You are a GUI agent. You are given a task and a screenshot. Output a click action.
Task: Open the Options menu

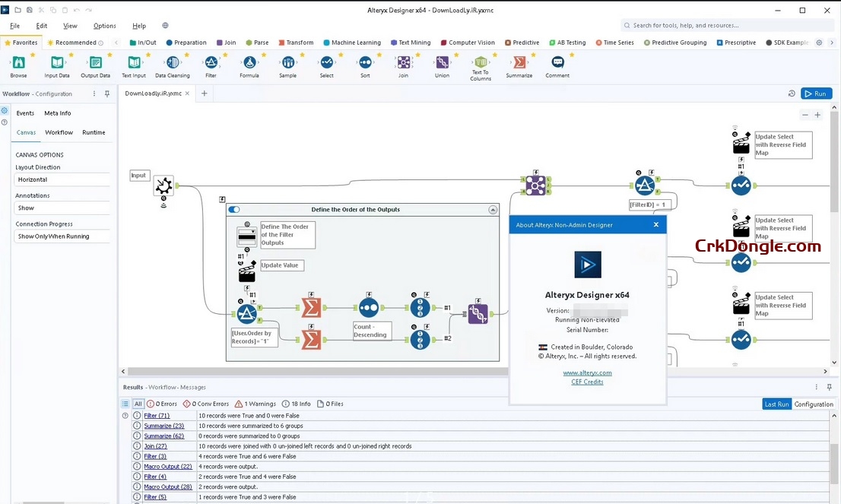point(104,25)
